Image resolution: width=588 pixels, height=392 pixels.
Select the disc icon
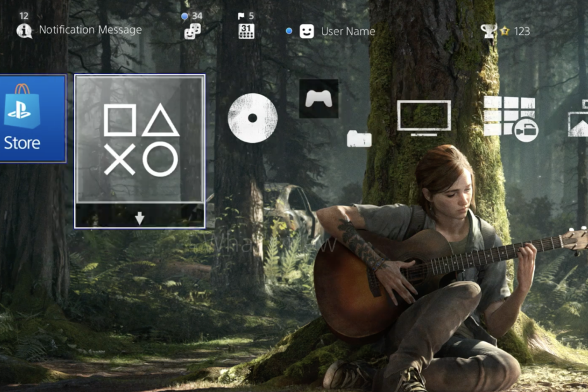[x=252, y=118]
